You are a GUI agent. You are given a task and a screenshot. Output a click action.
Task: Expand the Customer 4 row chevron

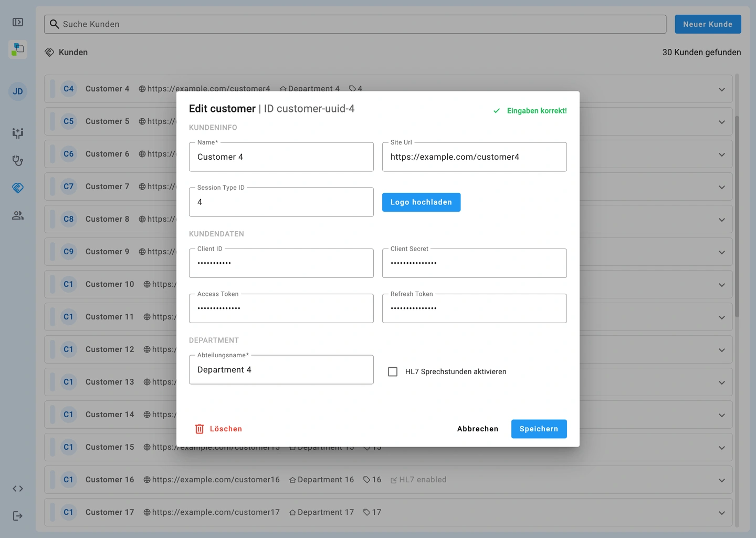722,89
